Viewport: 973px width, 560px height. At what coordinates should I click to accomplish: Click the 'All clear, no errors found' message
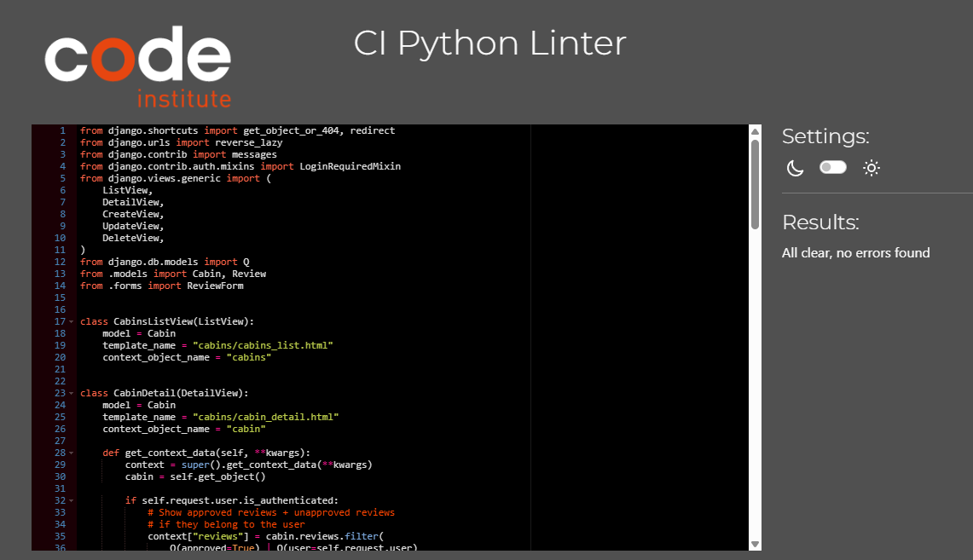click(x=855, y=253)
